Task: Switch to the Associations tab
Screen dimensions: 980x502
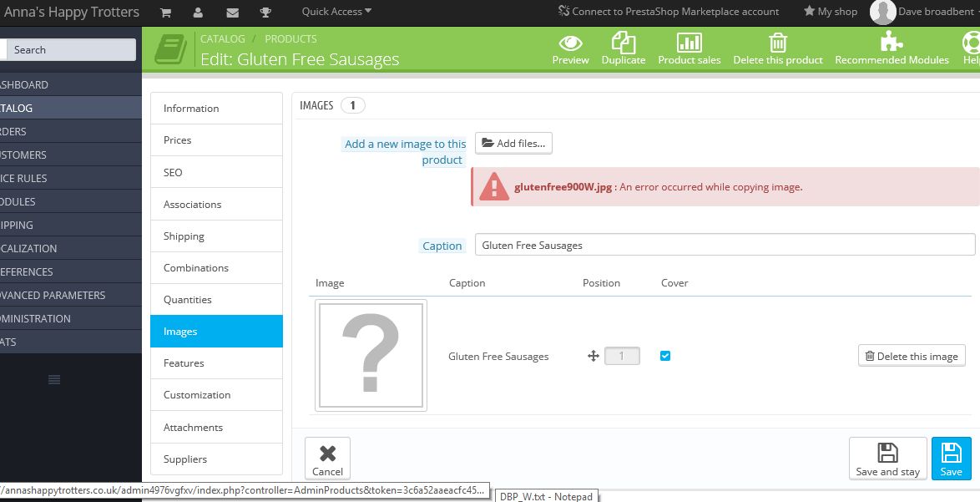Action: coord(216,204)
